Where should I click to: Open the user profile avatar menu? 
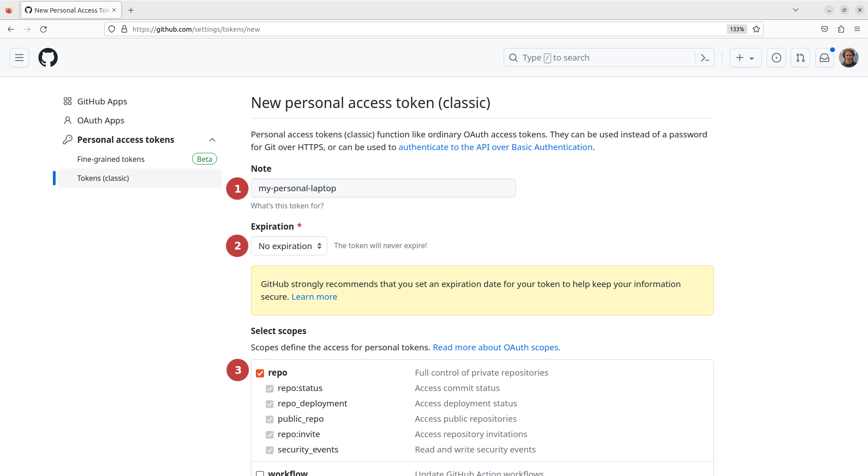(849, 57)
